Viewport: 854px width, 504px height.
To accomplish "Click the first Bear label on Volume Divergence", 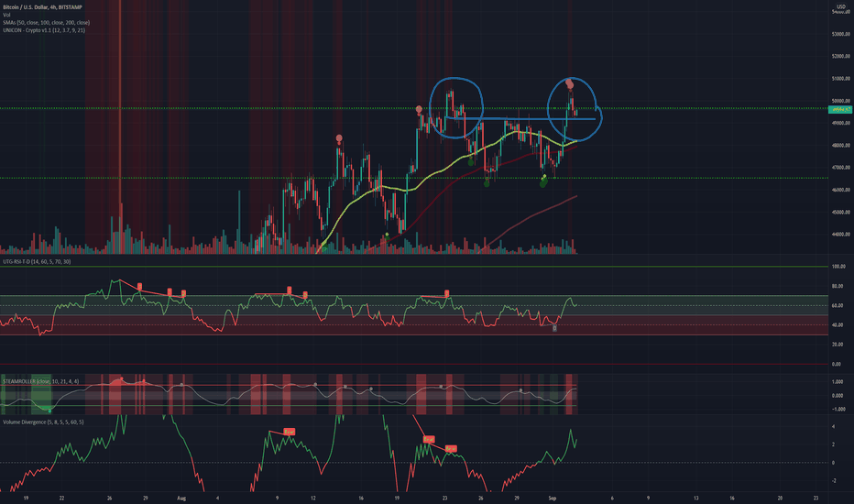I will tap(290, 432).
